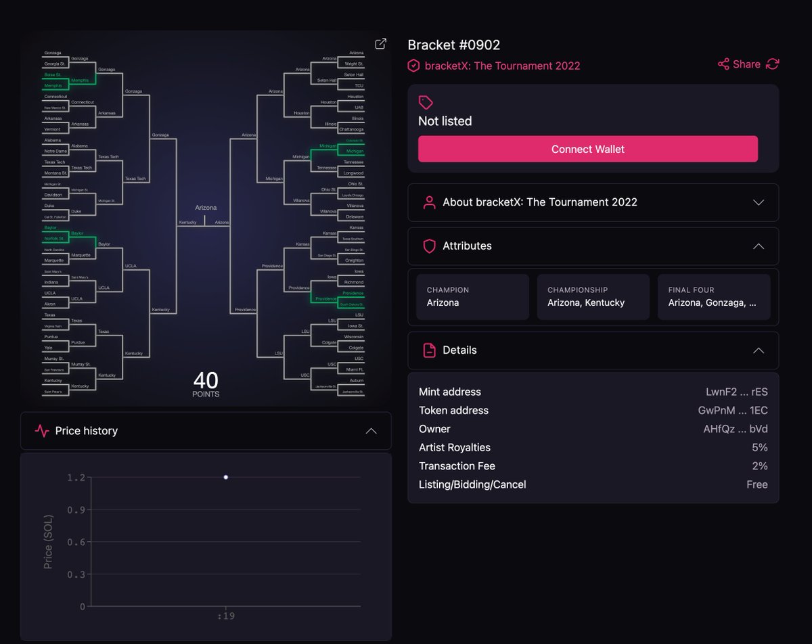
Task: Expand the About bracketX section chevron
Action: (x=759, y=202)
